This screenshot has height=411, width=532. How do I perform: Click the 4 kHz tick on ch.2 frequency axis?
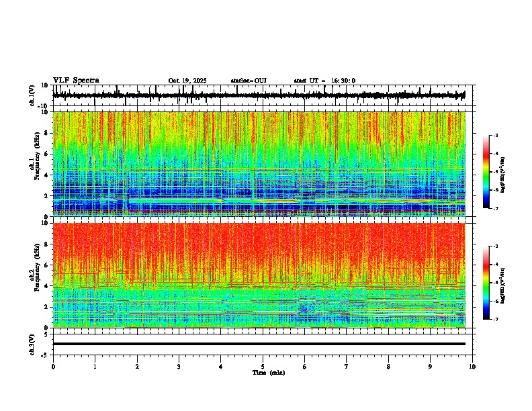pyautogui.click(x=47, y=286)
